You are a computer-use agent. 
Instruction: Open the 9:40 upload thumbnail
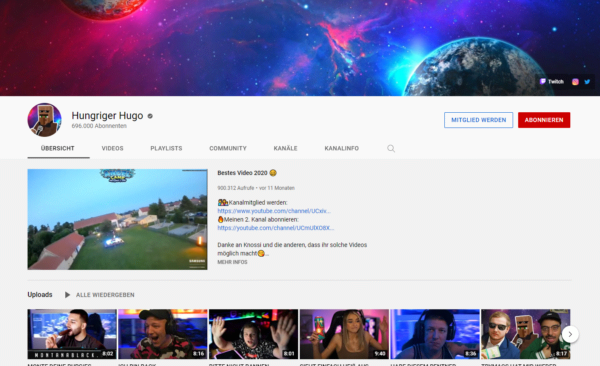[344, 334]
